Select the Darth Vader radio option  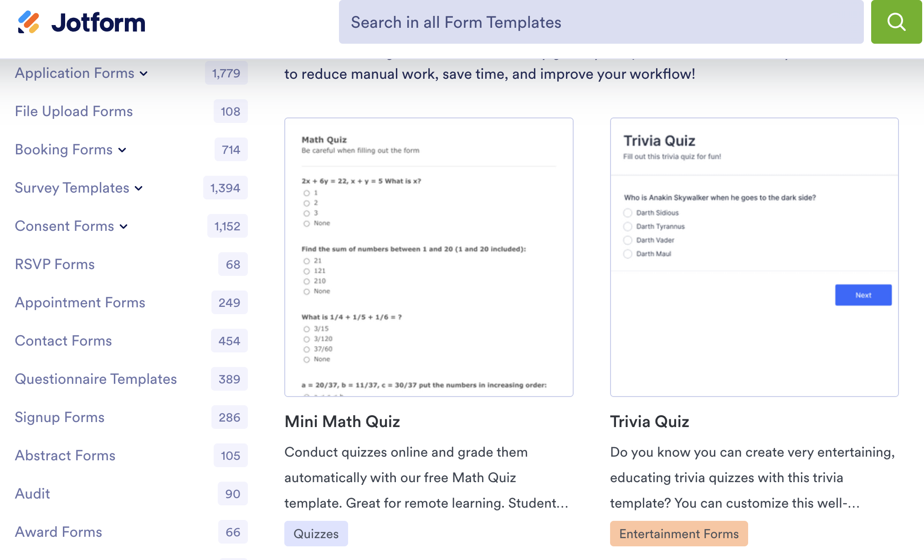[628, 240]
